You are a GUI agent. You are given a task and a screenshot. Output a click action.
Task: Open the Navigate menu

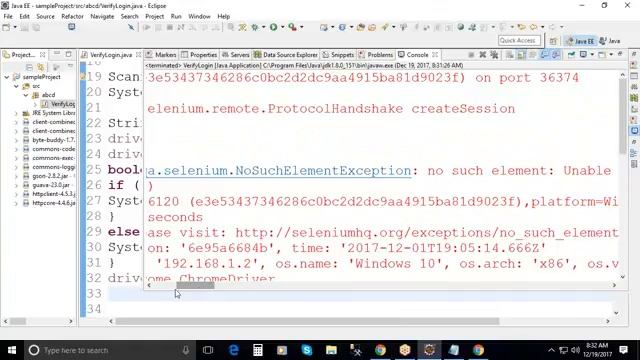point(102,16)
